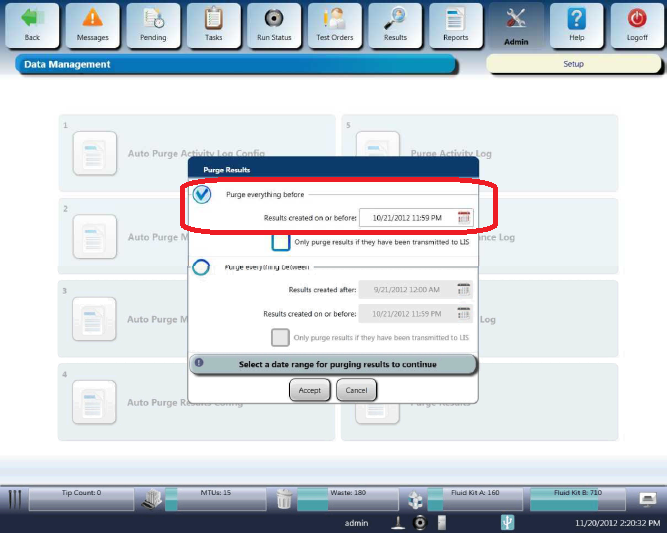Open calendar picker for 10/21/2012 date field
Screen dimensions: 667x538
(464, 217)
